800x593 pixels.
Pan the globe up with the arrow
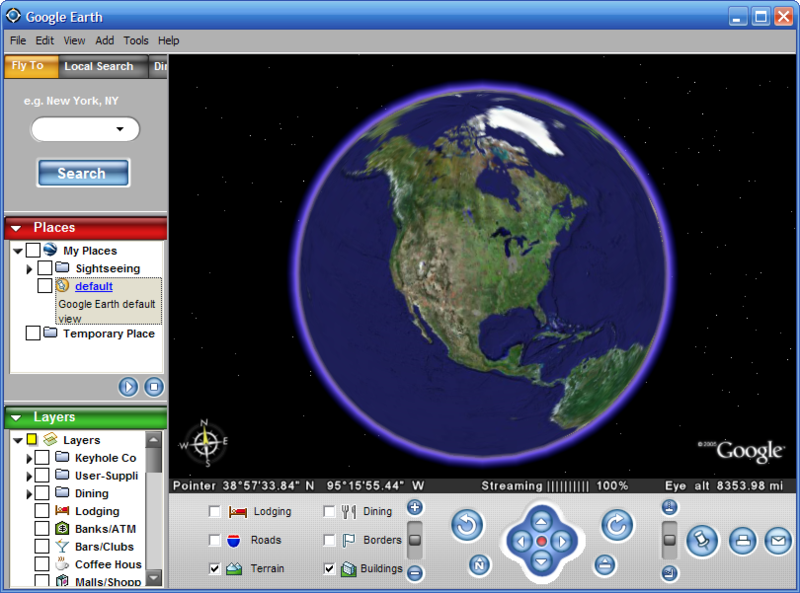pos(541,522)
